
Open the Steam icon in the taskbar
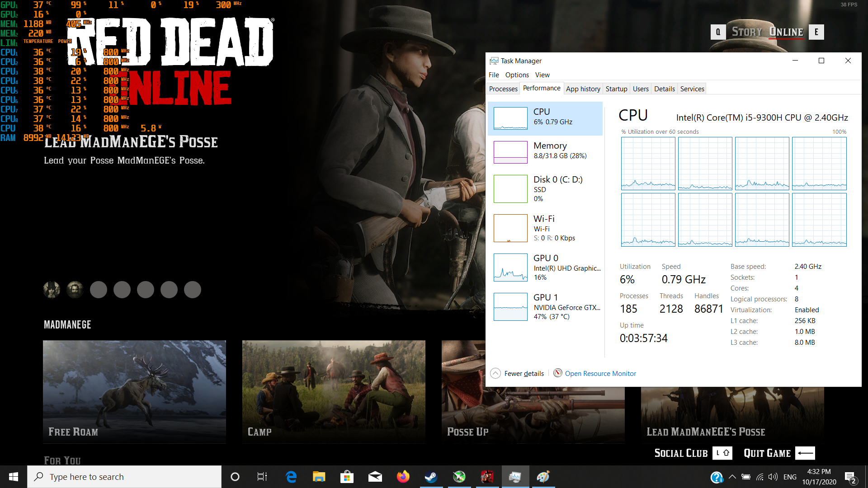coord(431,477)
